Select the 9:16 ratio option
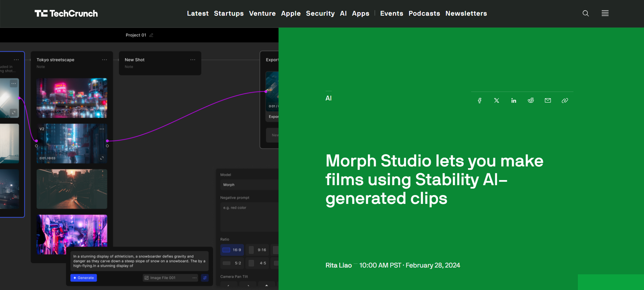This screenshot has height=290, width=644. point(257,250)
